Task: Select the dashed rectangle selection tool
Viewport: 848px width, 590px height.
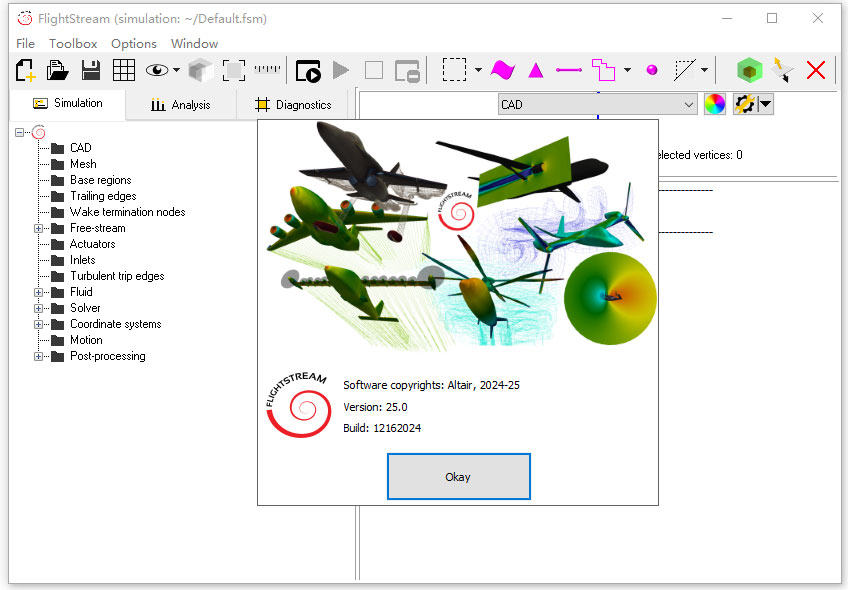Action: 454,70
